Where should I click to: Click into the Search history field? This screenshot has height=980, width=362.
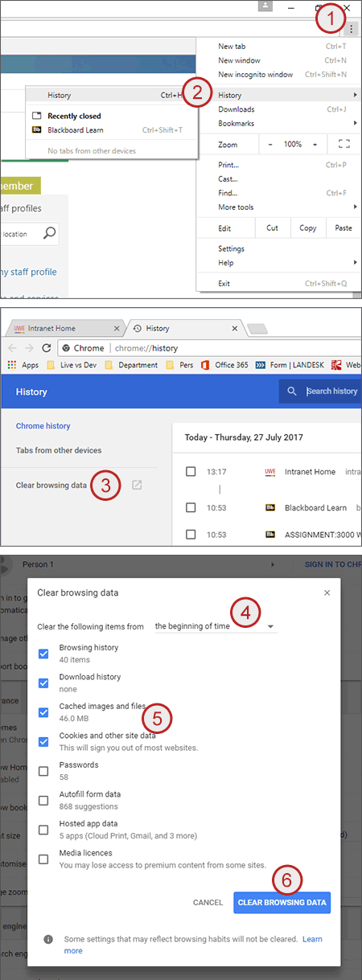[x=331, y=392]
